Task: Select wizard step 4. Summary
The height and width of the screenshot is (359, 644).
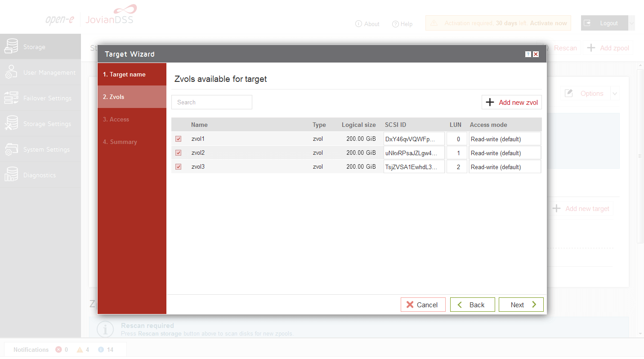Action: [132, 142]
